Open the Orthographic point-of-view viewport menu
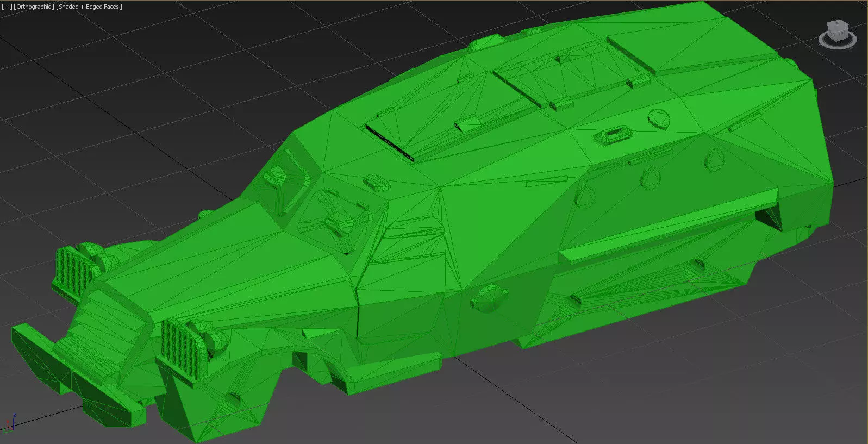The height and width of the screenshot is (444, 868). coord(34,7)
